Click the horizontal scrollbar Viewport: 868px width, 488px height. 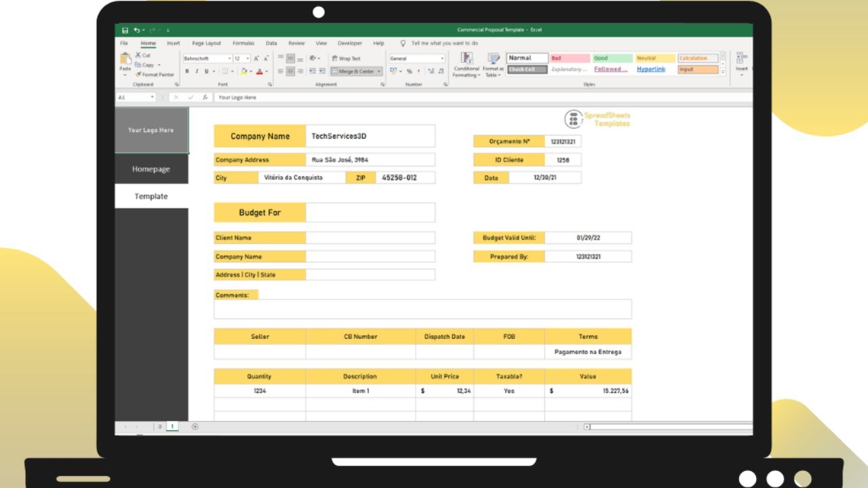tap(668, 427)
